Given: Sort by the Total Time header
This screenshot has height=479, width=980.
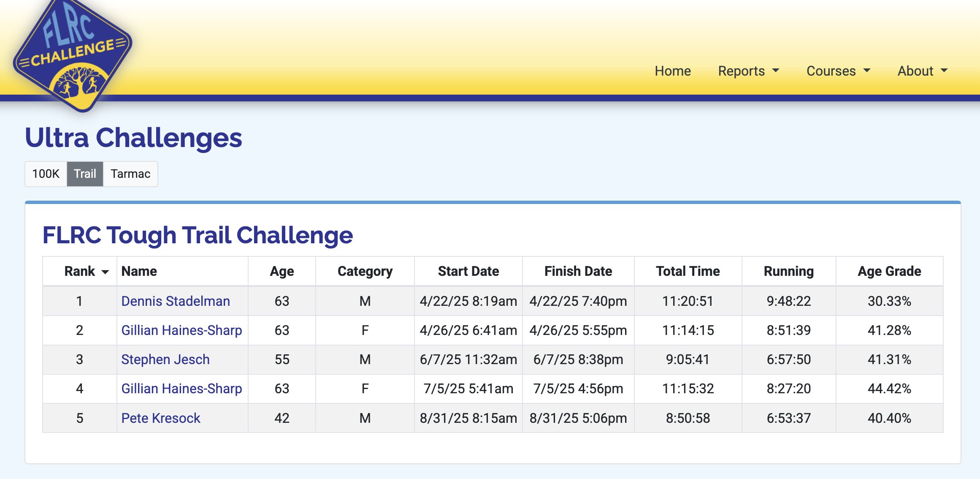Looking at the screenshot, I should (688, 271).
